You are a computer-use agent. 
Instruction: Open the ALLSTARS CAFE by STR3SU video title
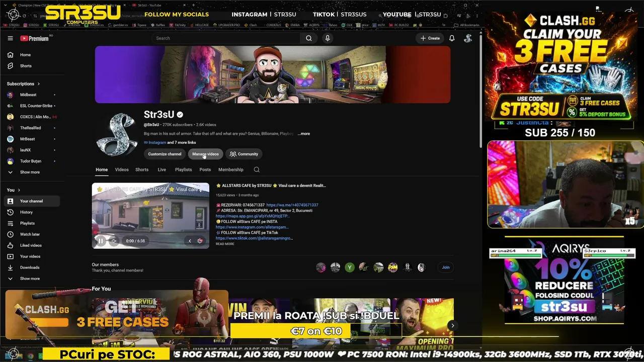(271, 186)
